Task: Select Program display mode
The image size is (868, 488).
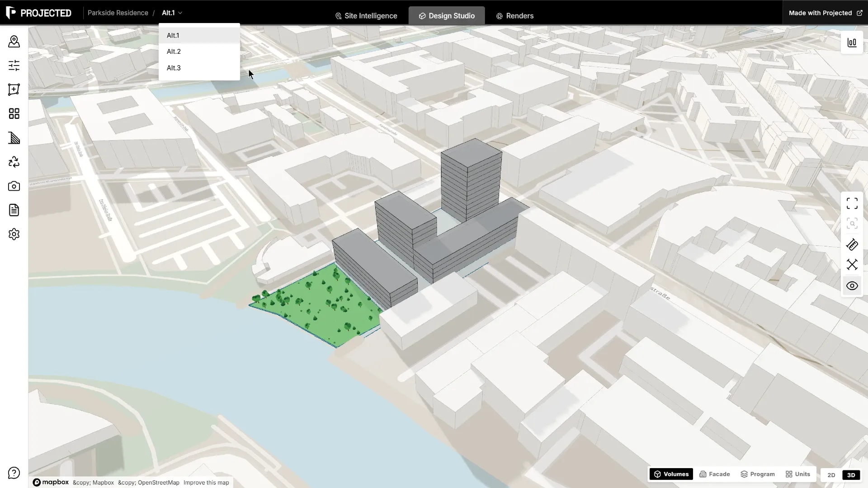Action: [758, 474]
